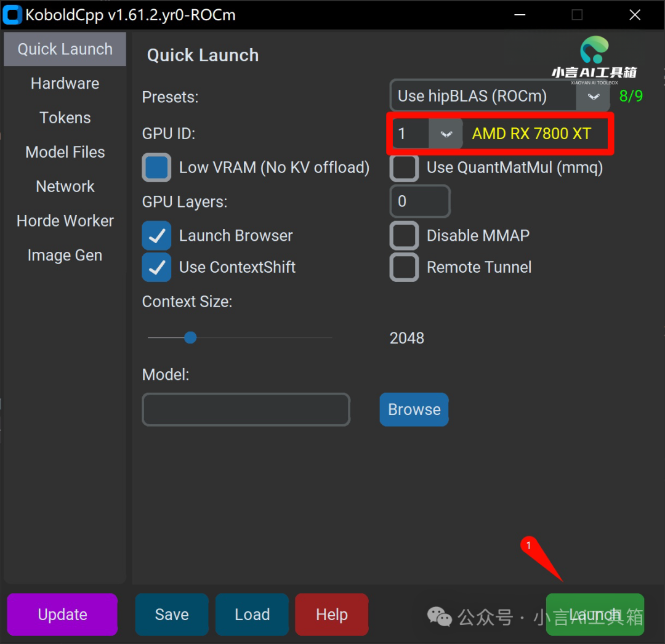Select the Network tab

65,187
